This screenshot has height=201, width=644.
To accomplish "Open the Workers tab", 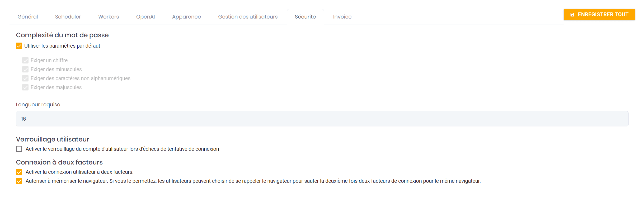I will [x=109, y=17].
